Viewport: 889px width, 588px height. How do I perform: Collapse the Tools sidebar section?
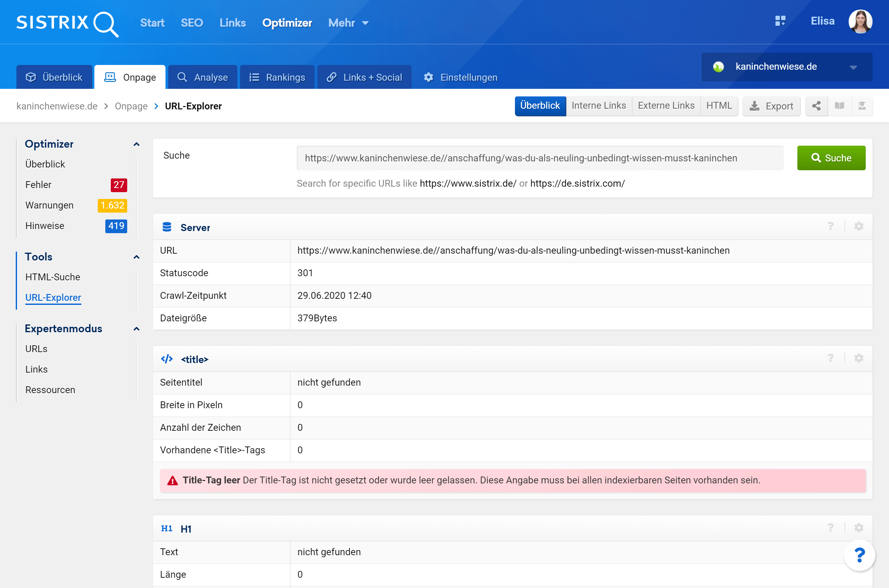point(136,257)
